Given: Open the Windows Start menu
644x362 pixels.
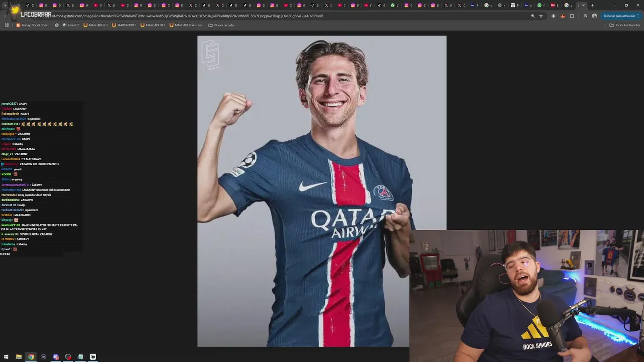Looking at the screenshot, I should coord(6,357).
